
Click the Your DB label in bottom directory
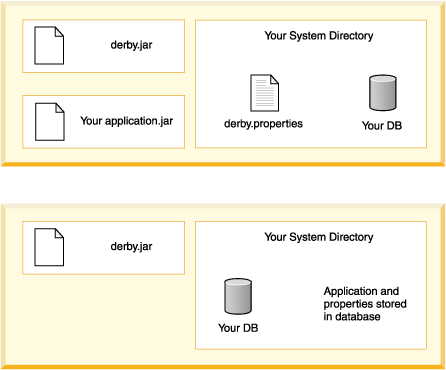point(238,328)
